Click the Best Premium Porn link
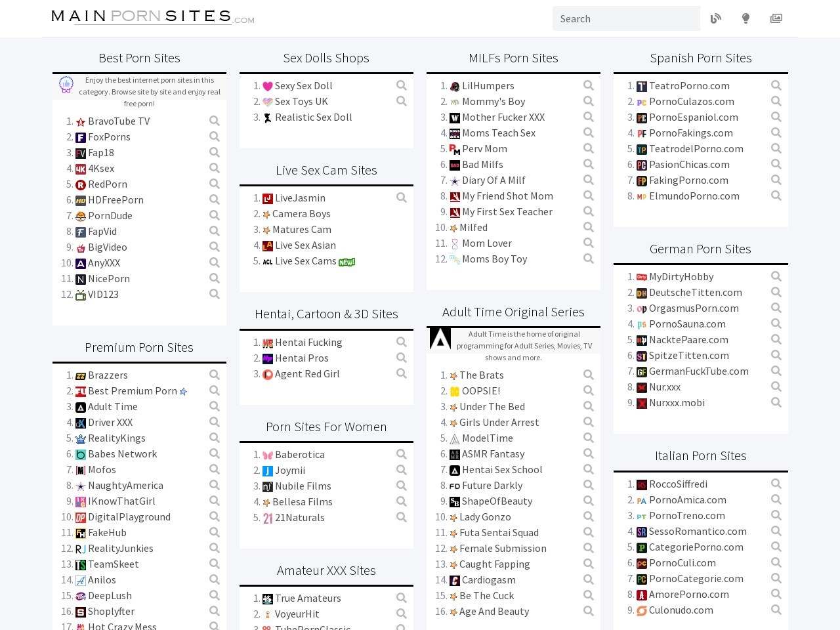The height and width of the screenshot is (630, 840). tap(133, 390)
